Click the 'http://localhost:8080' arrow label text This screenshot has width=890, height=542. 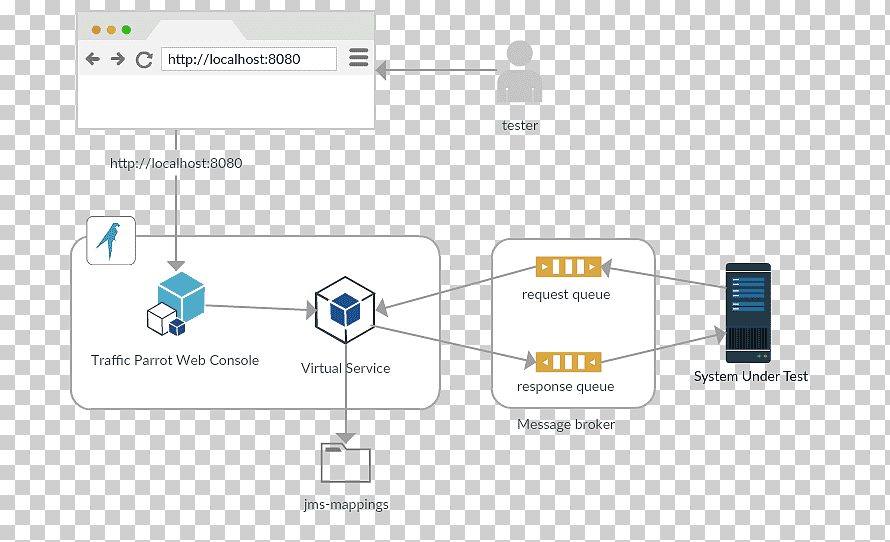point(176,163)
